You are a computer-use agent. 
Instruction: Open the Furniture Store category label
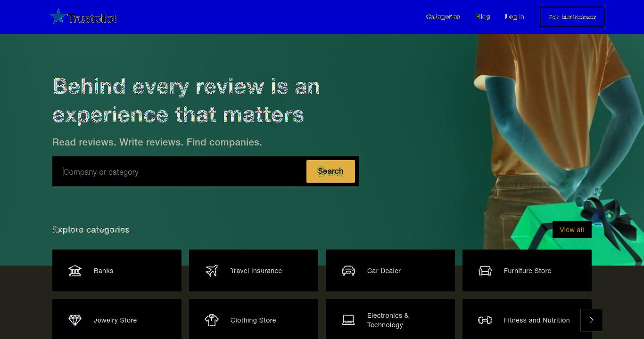(x=528, y=271)
